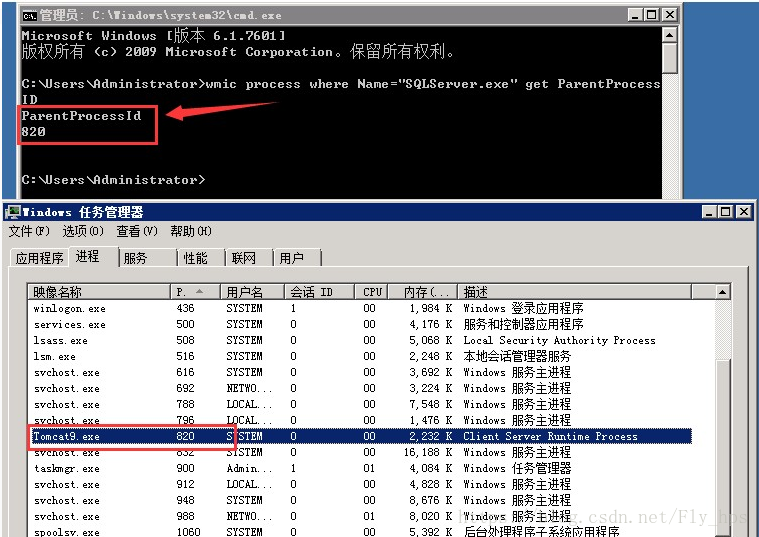Open the 查看(V) menu
Viewport: 759px width, 537px height.
click(137, 231)
